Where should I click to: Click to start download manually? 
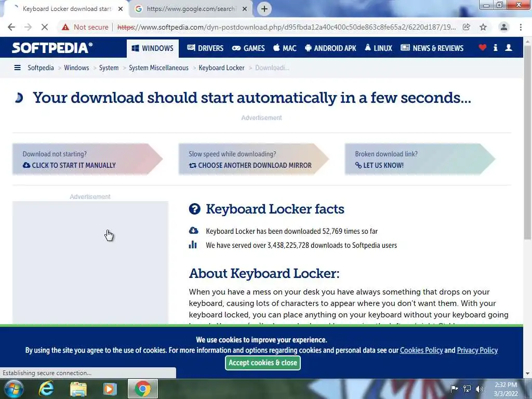click(87, 159)
